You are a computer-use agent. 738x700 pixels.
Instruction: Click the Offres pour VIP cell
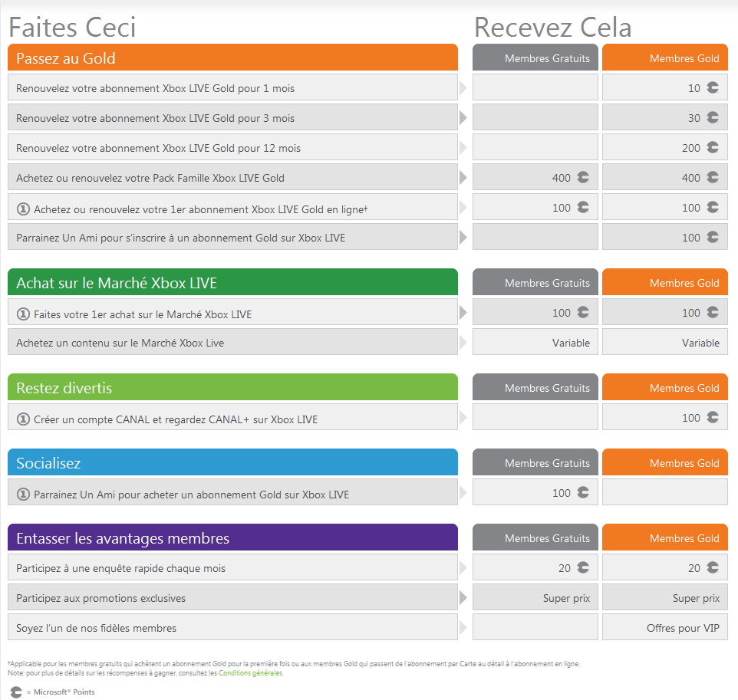click(x=665, y=627)
